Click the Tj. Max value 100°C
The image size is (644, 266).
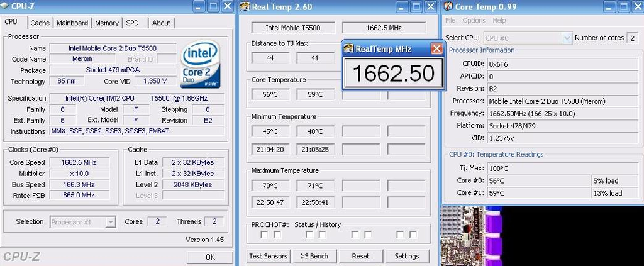[x=563, y=169]
